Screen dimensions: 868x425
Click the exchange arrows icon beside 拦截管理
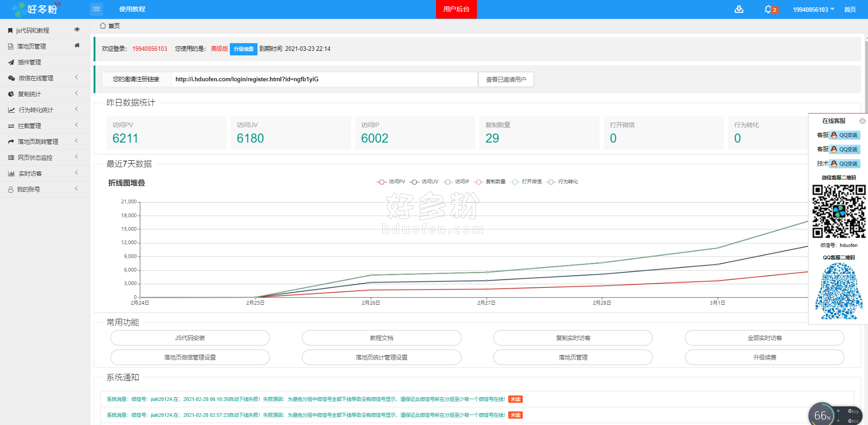pyautogui.click(x=11, y=126)
